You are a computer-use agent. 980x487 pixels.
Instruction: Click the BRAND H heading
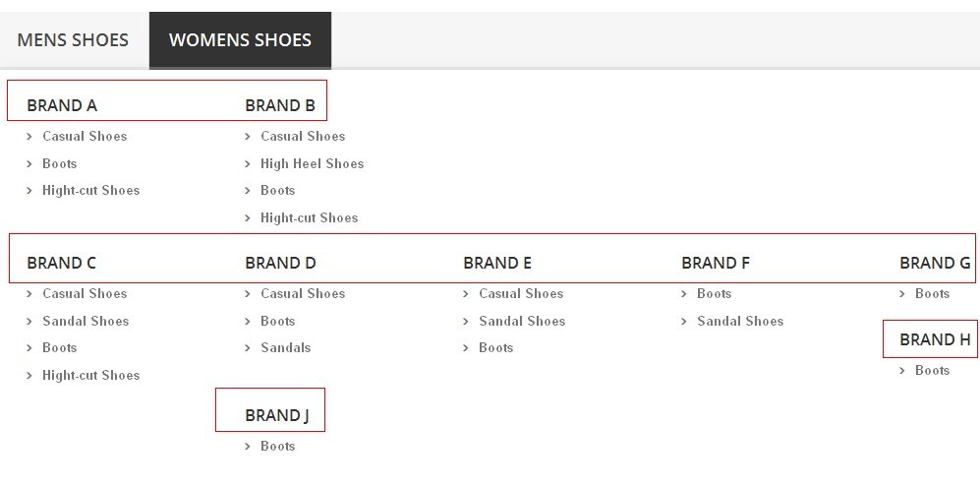pyautogui.click(x=935, y=339)
